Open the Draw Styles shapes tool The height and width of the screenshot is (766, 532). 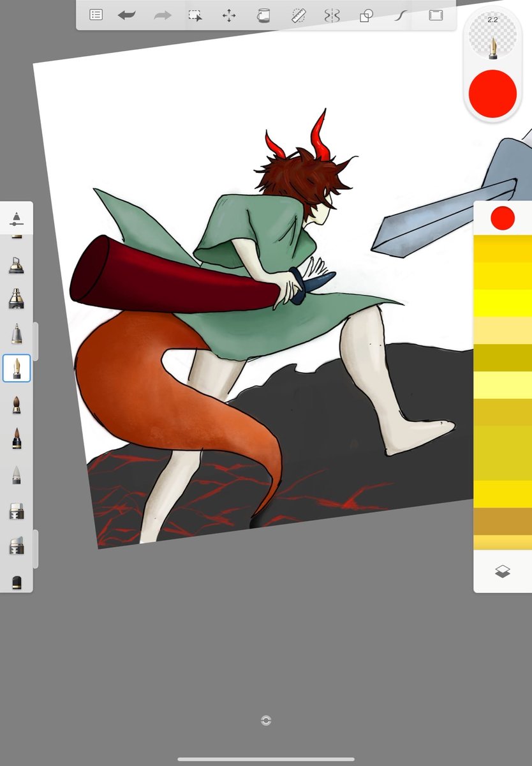366,15
